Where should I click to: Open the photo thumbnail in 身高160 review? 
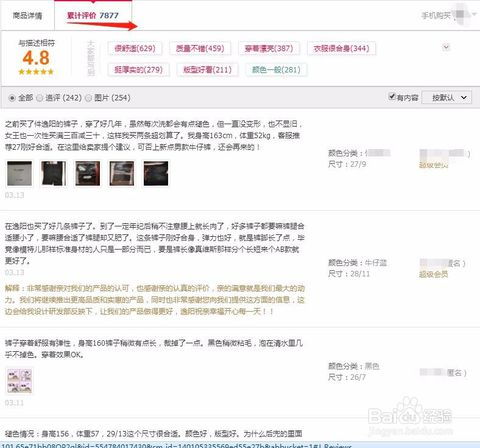(20, 380)
